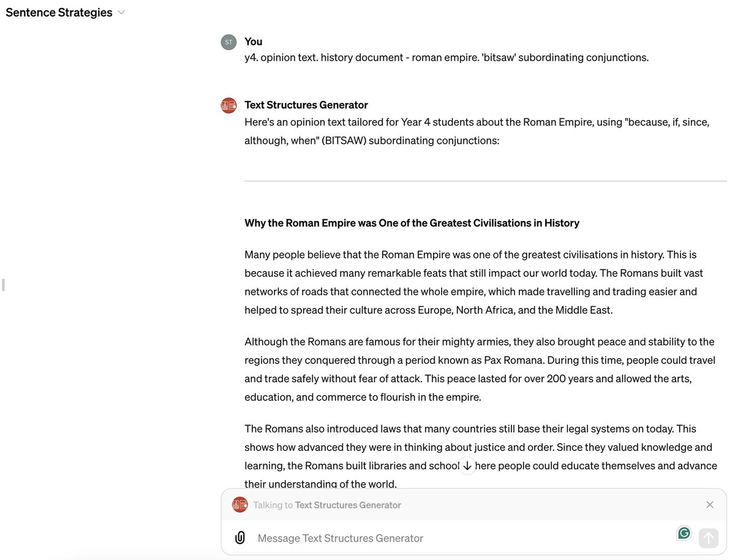Attach a file using the paperclip icon
Screen dimensions: 735x560
pos(240,538)
